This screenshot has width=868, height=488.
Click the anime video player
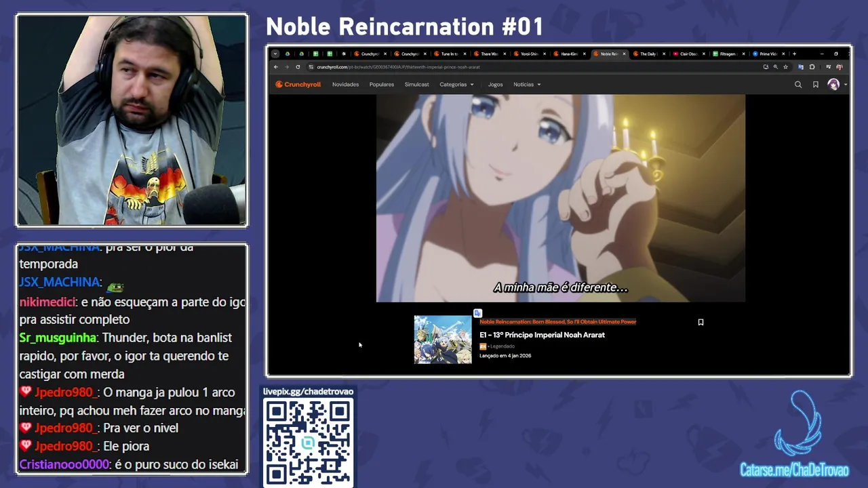tap(560, 198)
